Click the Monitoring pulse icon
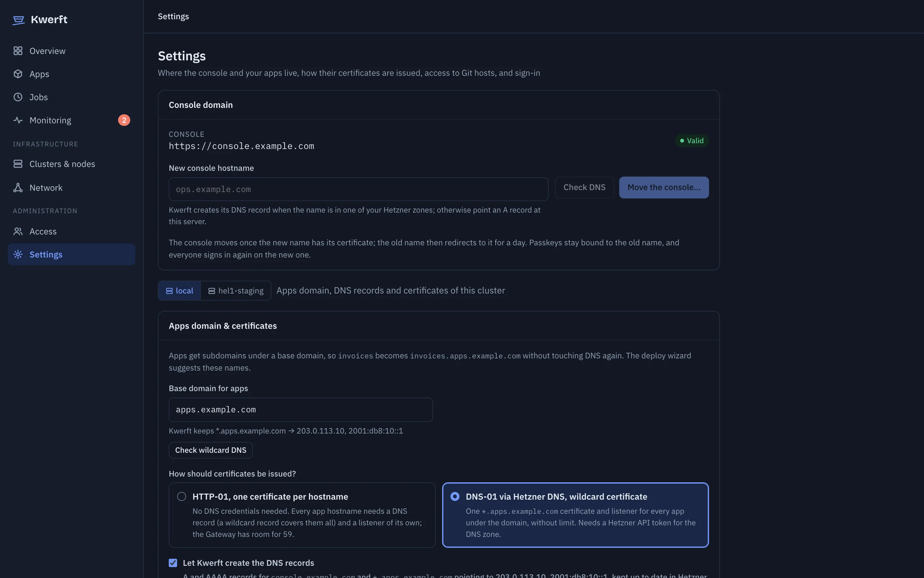The height and width of the screenshot is (578, 924). (x=18, y=120)
